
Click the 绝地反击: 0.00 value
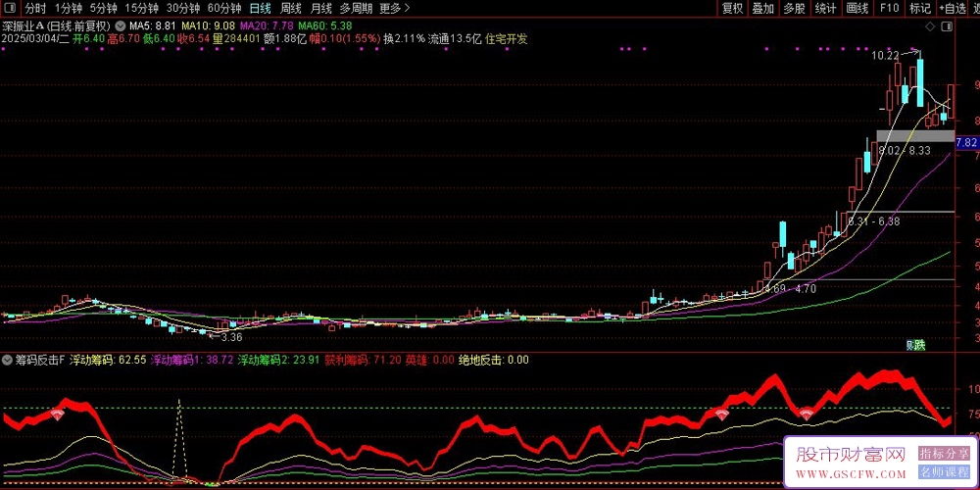(494, 360)
